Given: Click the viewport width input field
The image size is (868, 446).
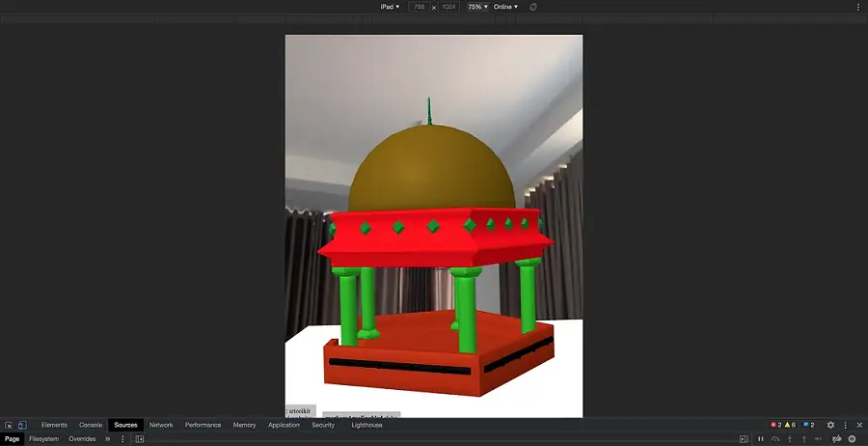Looking at the screenshot, I should 420,7.
